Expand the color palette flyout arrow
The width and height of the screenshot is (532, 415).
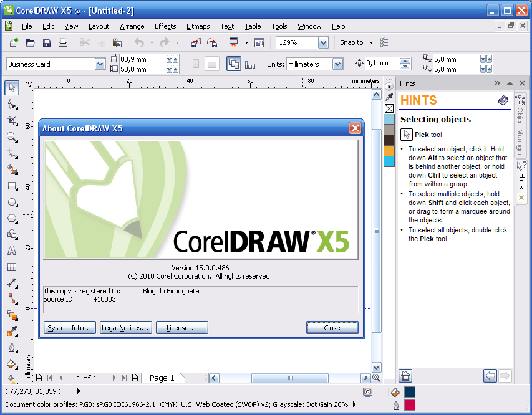(389, 87)
